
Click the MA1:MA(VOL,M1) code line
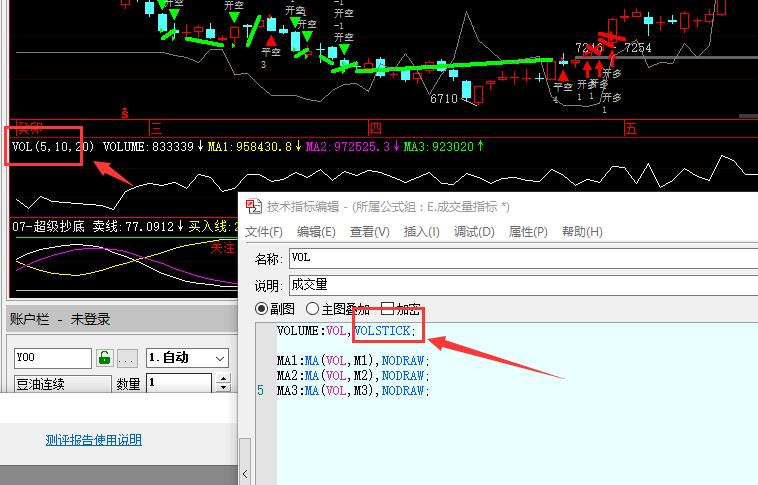[353, 361]
